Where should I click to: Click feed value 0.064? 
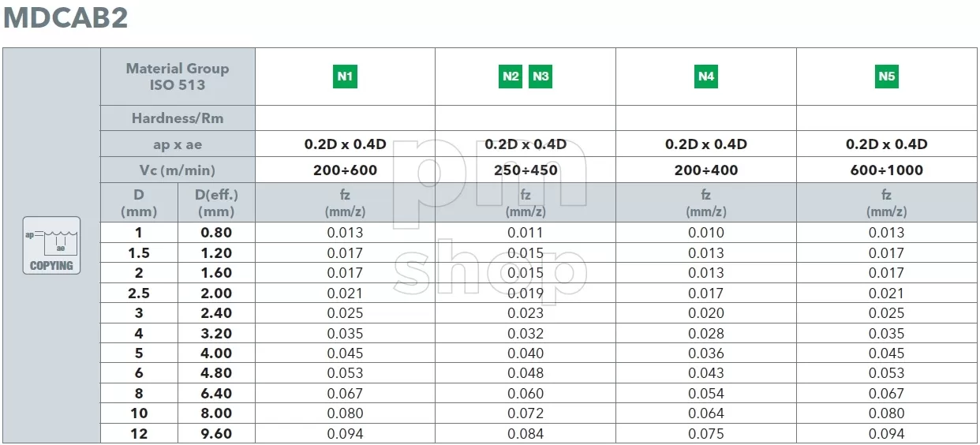[x=706, y=413]
